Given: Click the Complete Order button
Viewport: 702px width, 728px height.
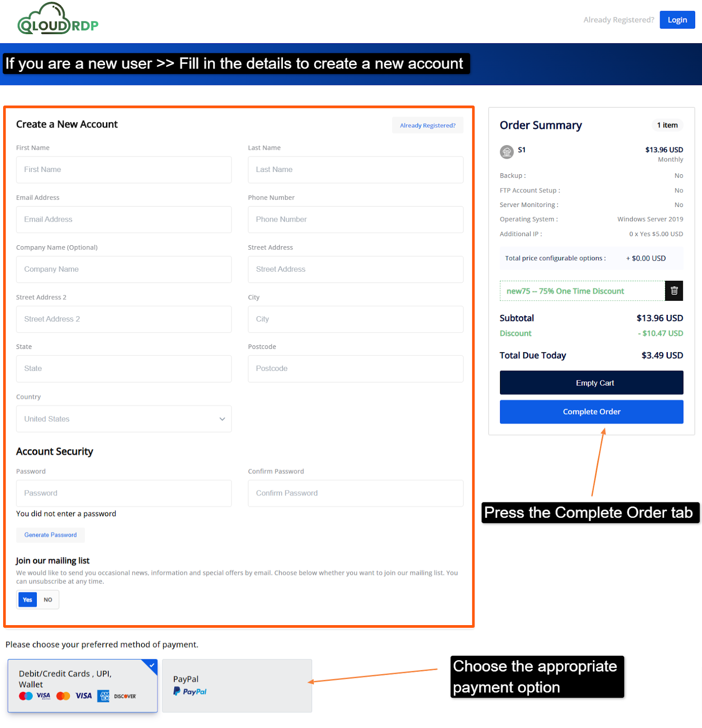Looking at the screenshot, I should coord(591,412).
